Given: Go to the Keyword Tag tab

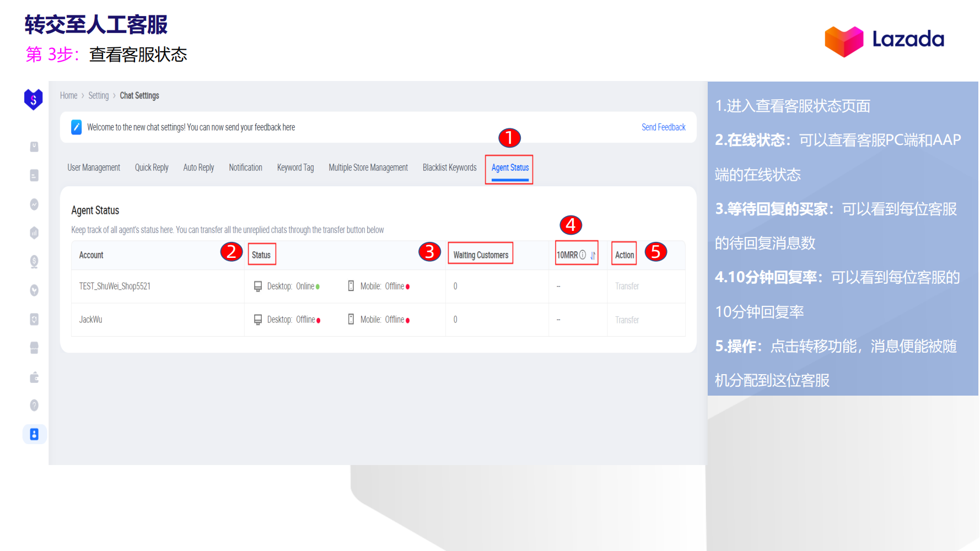Looking at the screenshot, I should (295, 168).
